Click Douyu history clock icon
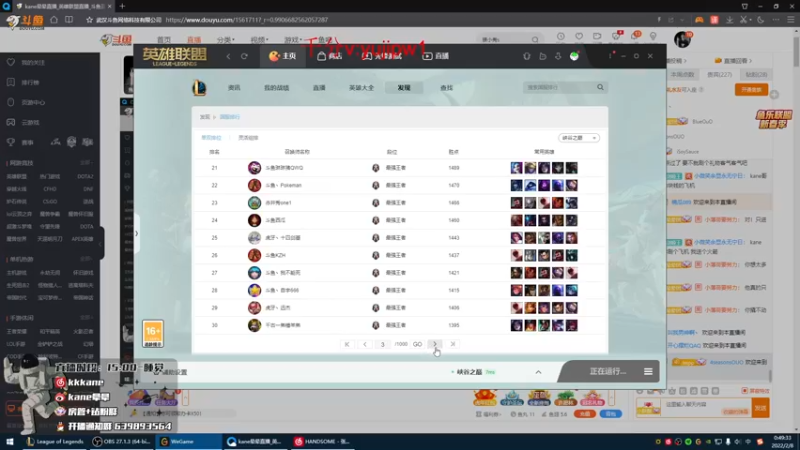Viewport: 800px width, 450px height. click(561, 36)
